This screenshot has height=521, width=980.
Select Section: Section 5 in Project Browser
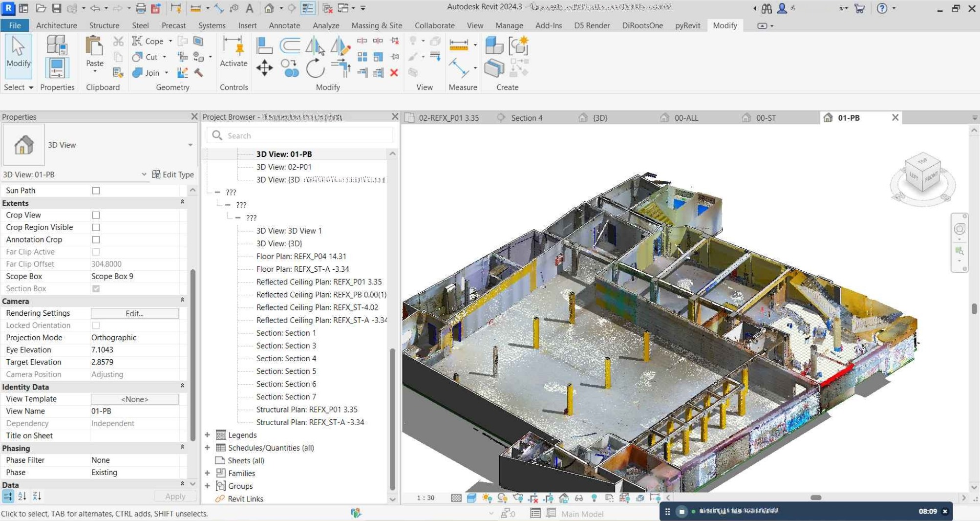pos(286,371)
